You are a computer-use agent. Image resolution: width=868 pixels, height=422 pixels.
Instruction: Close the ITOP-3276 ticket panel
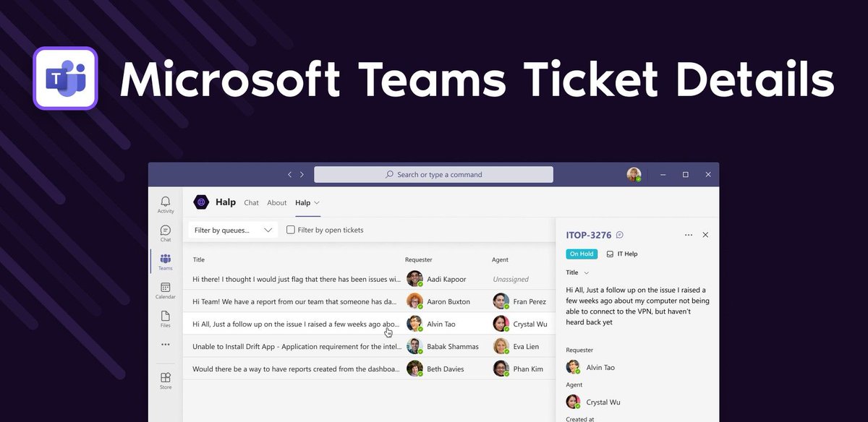tap(706, 235)
